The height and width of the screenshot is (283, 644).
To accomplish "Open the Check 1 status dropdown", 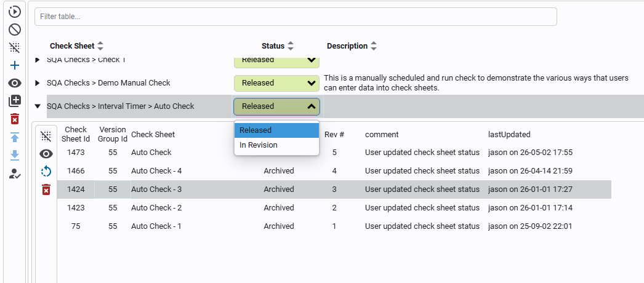I will [276, 62].
